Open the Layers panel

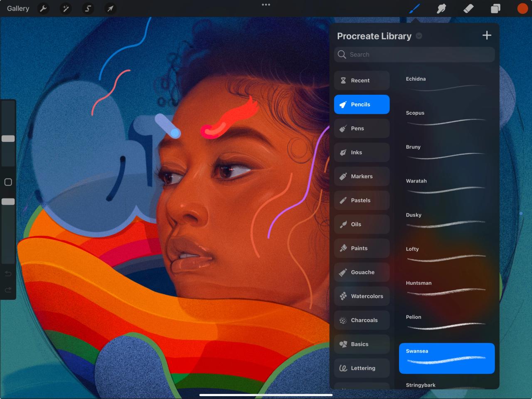[x=495, y=8]
